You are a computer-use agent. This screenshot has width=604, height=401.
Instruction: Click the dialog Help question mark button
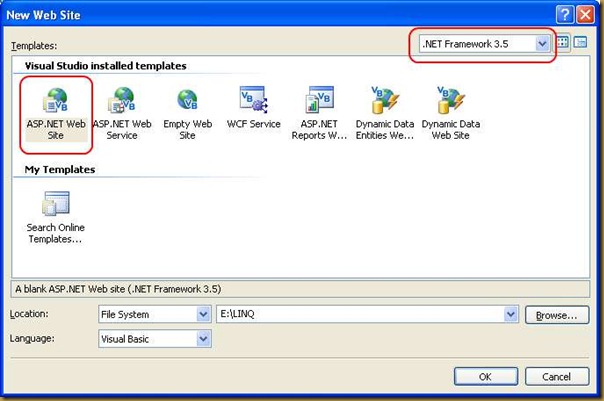click(x=565, y=15)
